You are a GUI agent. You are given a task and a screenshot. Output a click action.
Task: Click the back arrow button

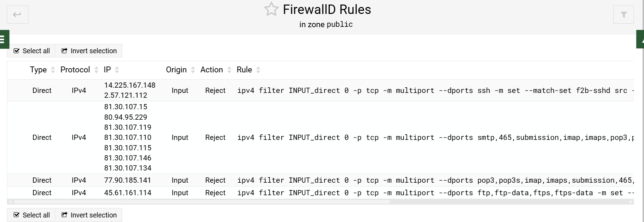tap(17, 15)
